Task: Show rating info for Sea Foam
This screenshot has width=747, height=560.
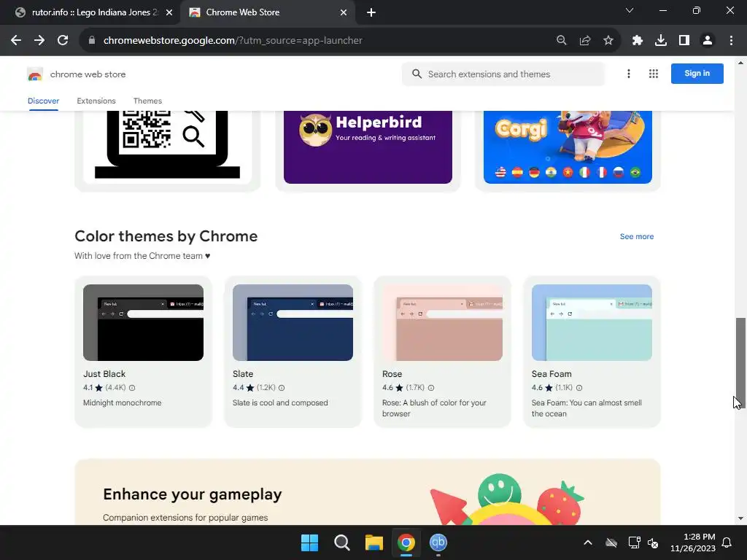Action: (x=579, y=388)
